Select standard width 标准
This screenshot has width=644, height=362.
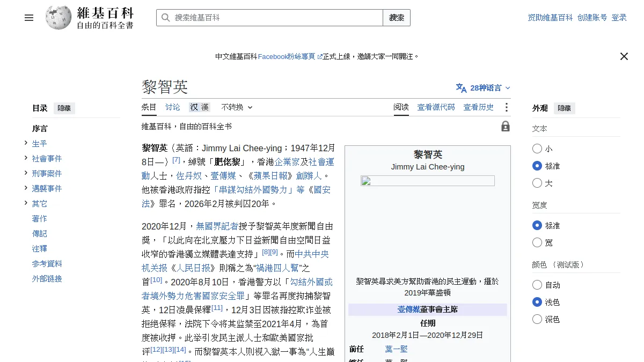coord(537,225)
